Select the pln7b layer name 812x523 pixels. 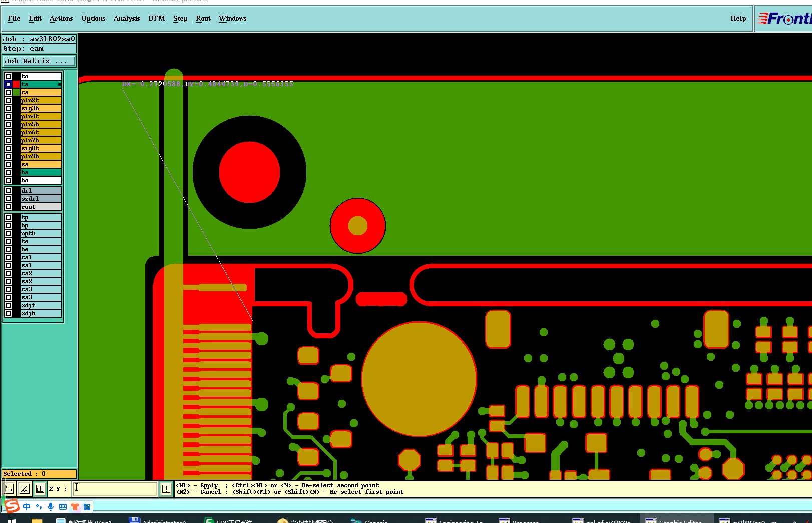41,140
